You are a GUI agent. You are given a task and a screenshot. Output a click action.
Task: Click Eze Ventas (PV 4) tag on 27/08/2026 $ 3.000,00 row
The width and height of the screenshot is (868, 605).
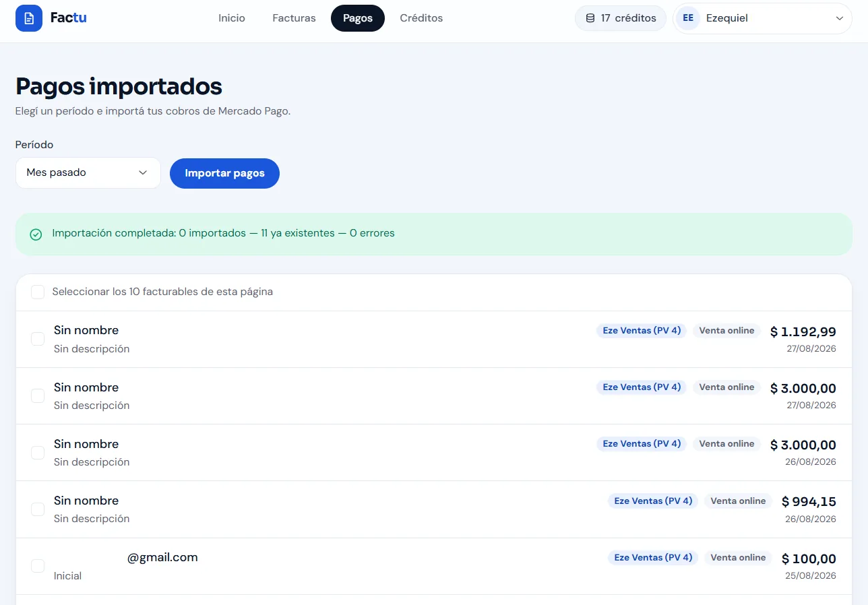coord(642,387)
